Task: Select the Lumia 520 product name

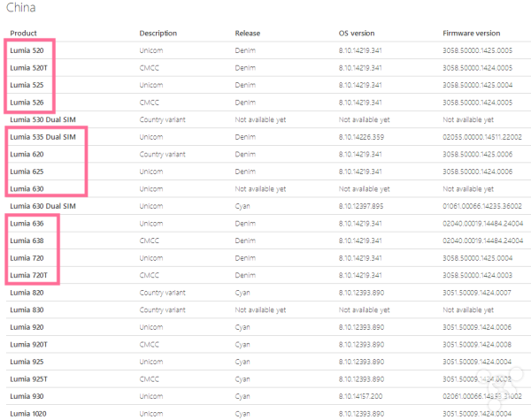Action: [27, 50]
